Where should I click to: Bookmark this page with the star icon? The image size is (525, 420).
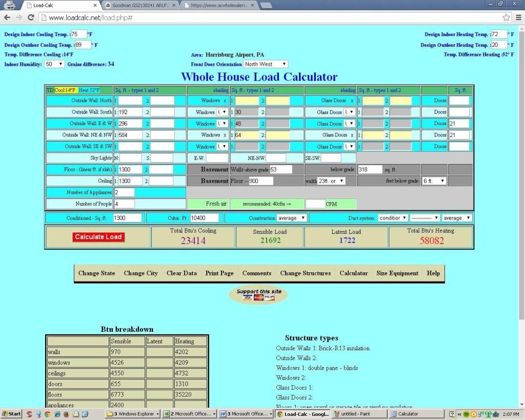(x=506, y=17)
